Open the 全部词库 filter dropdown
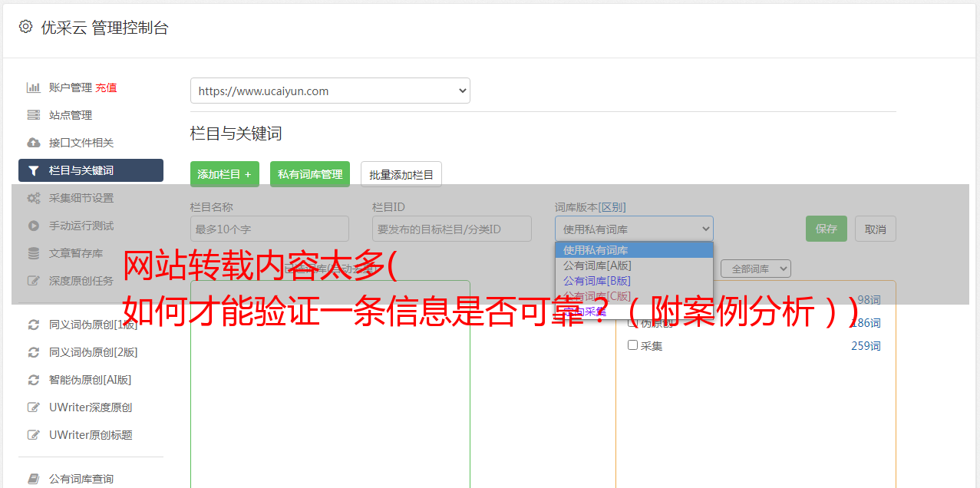 point(755,269)
